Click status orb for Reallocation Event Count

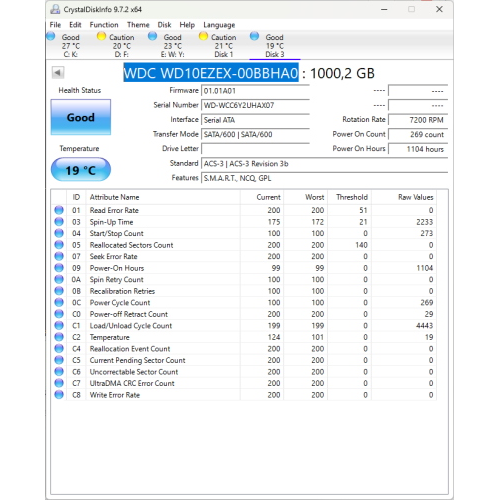click(59, 348)
